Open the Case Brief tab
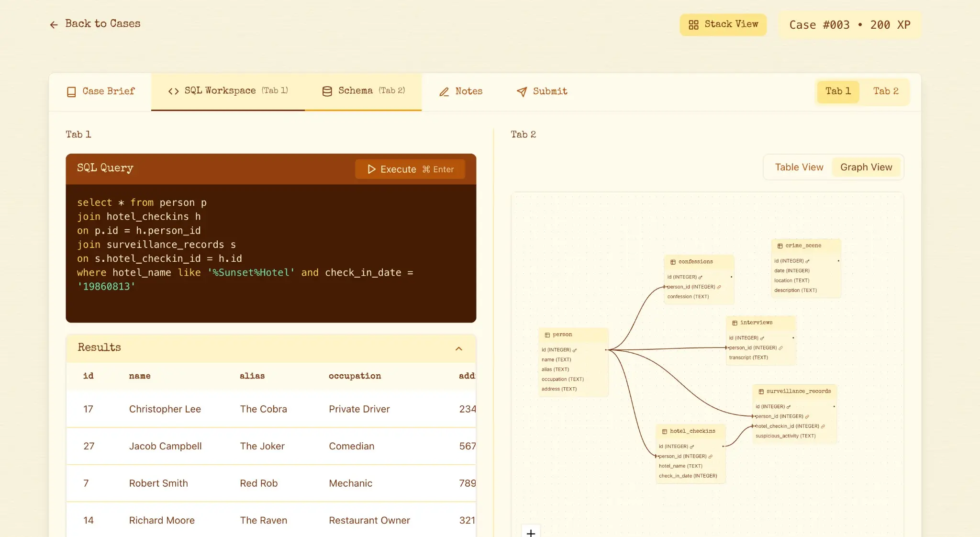Screen dimensions: 980x537 tap(100, 91)
